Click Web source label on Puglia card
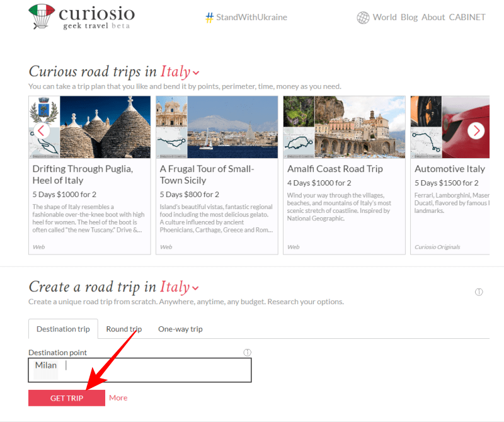This screenshot has width=504, height=422. pyautogui.click(x=38, y=247)
